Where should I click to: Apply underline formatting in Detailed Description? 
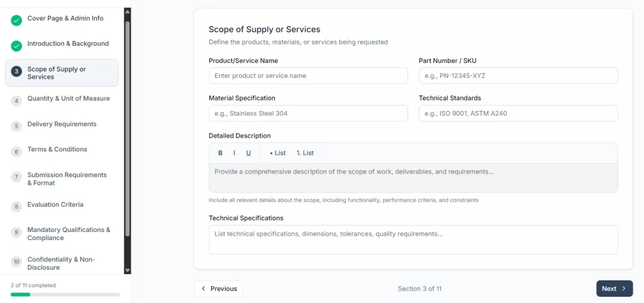tap(248, 153)
